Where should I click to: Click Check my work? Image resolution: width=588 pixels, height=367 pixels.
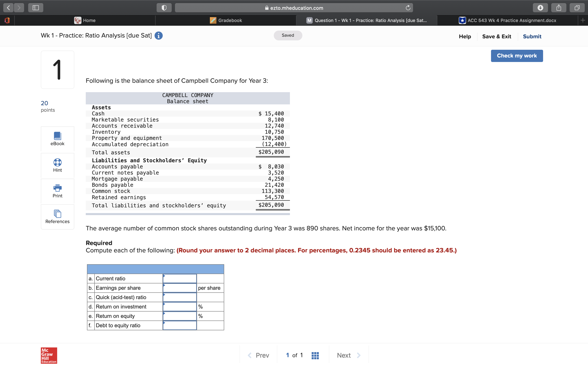pyautogui.click(x=517, y=56)
